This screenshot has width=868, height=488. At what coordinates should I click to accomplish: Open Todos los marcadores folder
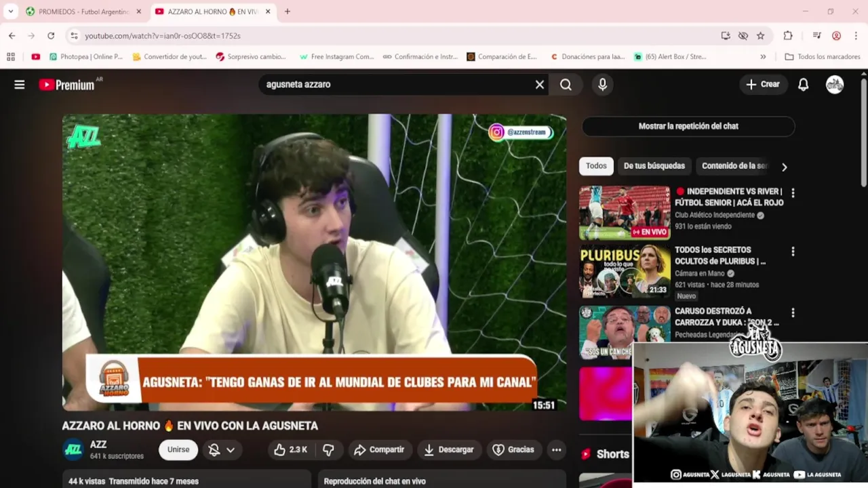(x=823, y=57)
